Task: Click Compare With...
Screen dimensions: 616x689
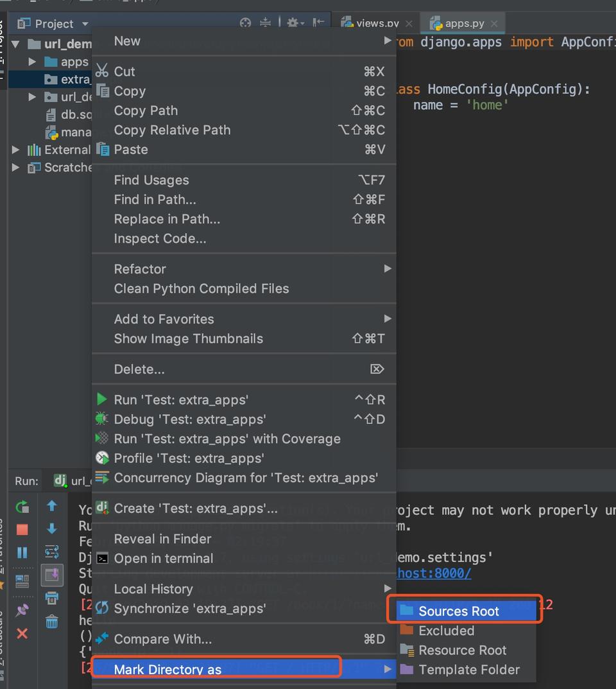Action: pos(244,639)
